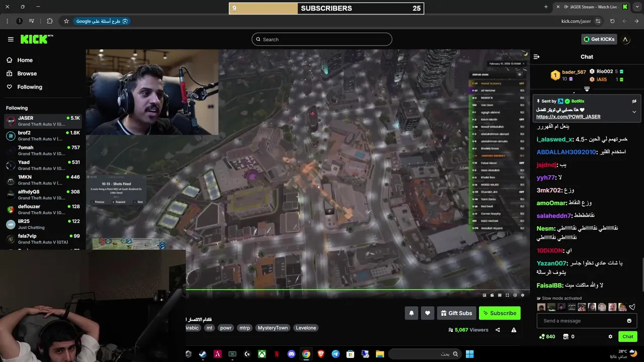Click the KICK logo

point(36,39)
